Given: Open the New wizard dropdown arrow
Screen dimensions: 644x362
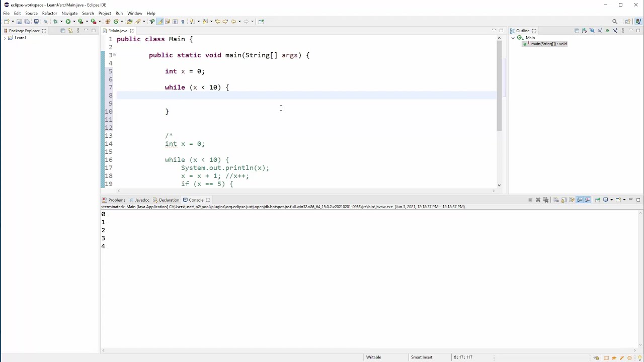Looking at the screenshot, I should click(13, 21).
